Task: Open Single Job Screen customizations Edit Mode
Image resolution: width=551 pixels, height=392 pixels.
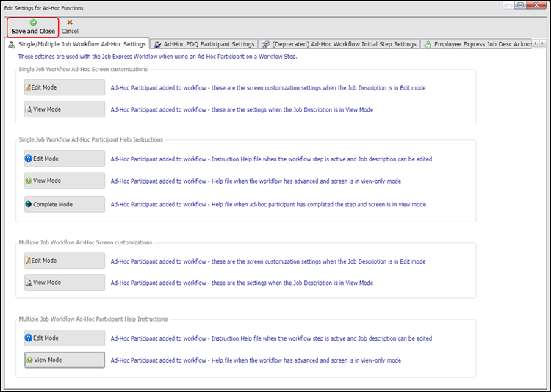Action: coord(65,87)
